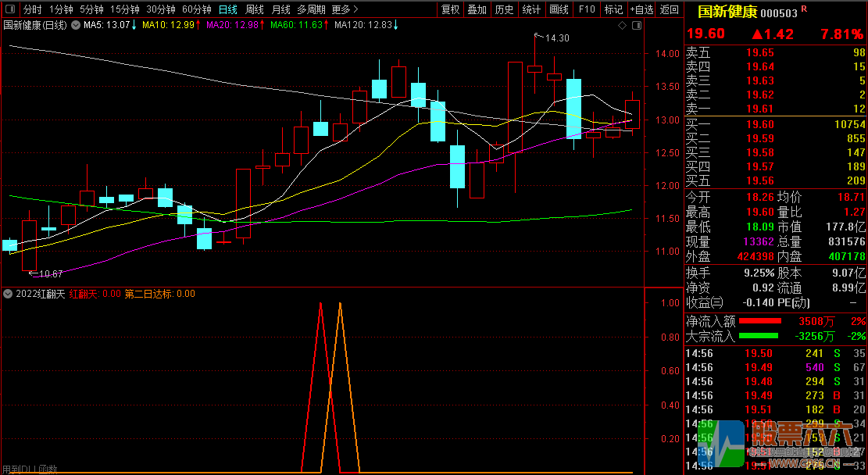Viewport: 868px width, 475px height.
Task: Select the 60分钟 period tab
Action: 197,9
